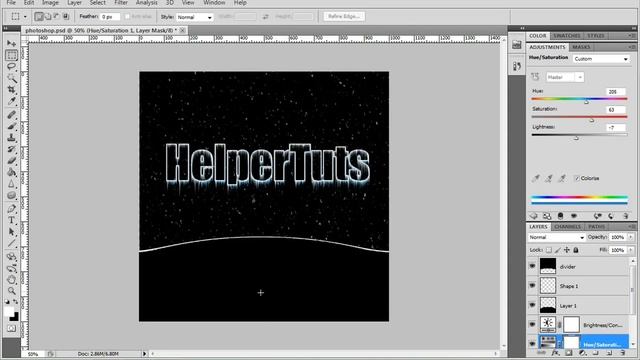This screenshot has width=640, height=360.
Task: Select the Magic Wand tool
Action: pyautogui.click(x=11, y=78)
